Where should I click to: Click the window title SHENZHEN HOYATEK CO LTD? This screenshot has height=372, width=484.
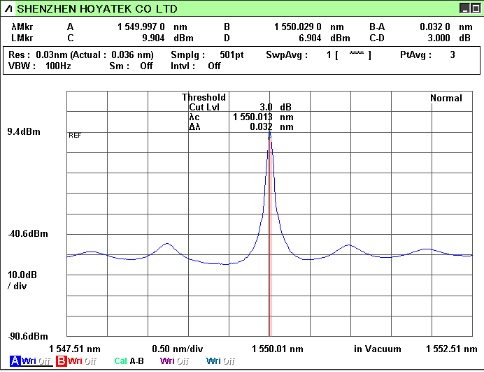97,9
